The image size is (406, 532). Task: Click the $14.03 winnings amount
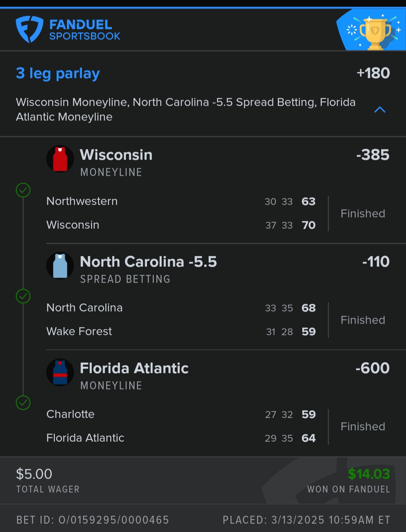pyautogui.click(x=369, y=474)
